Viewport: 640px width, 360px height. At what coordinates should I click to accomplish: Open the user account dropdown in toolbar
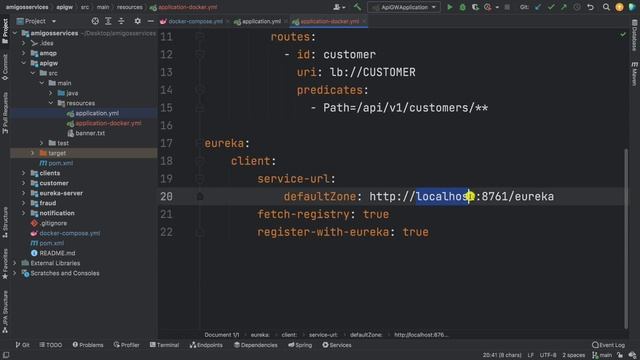pos(339,7)
